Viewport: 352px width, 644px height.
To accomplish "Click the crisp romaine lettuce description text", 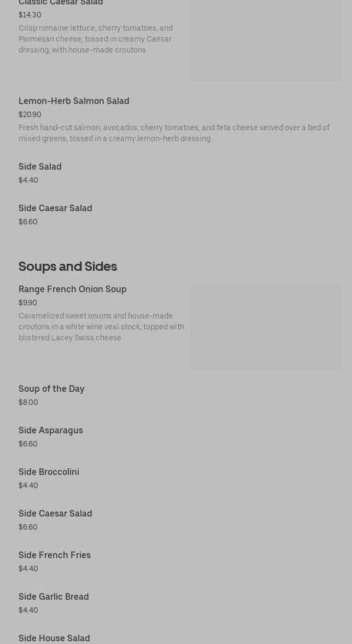I will (96, 39).
